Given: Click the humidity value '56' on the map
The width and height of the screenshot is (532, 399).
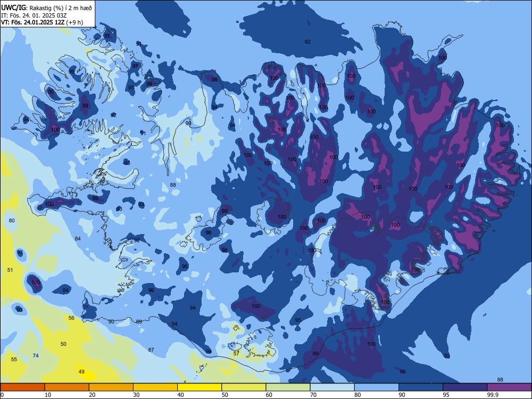Looking at the screenshot, I should click(x=71, y=318).
